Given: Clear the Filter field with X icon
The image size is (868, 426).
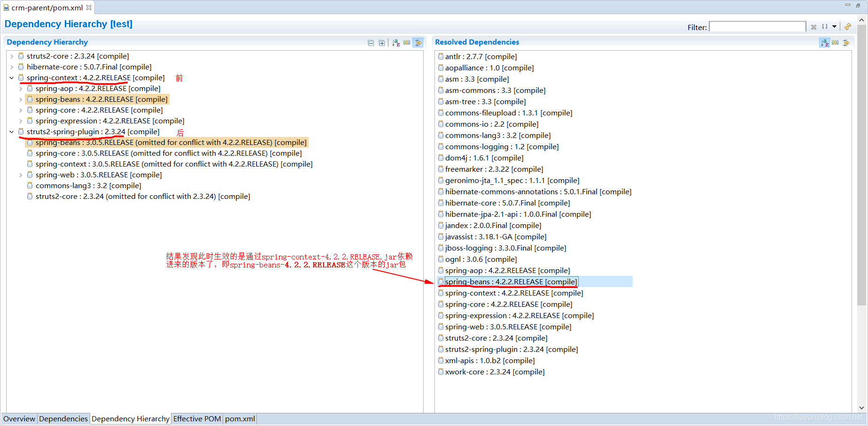Looking at the screenshot, I should click(x=814, y=27).
